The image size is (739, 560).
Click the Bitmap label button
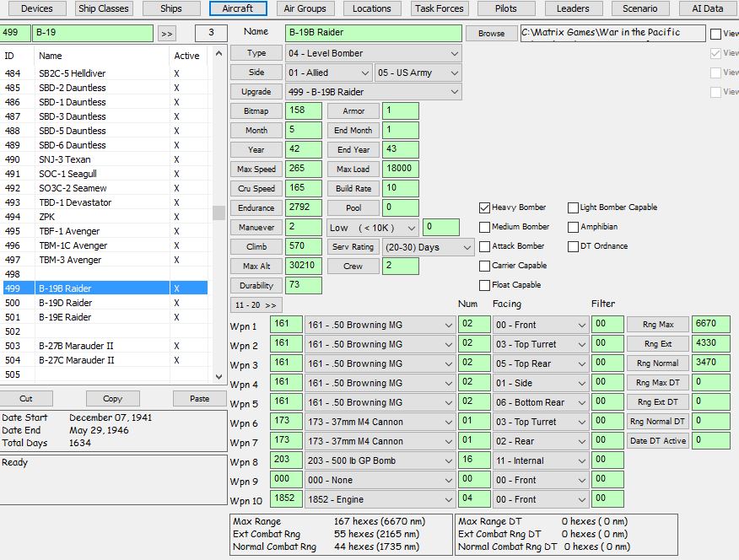(x=256, y=111)
